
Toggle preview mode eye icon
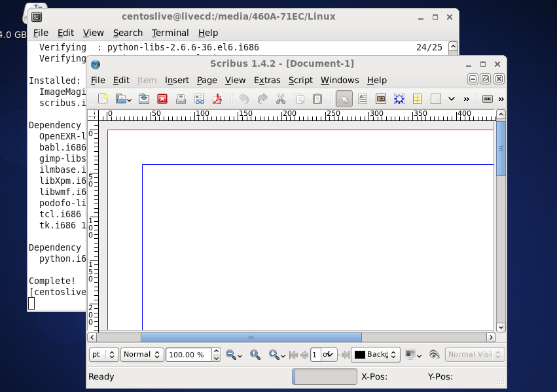pyautogui.click(x=434, y=354)
